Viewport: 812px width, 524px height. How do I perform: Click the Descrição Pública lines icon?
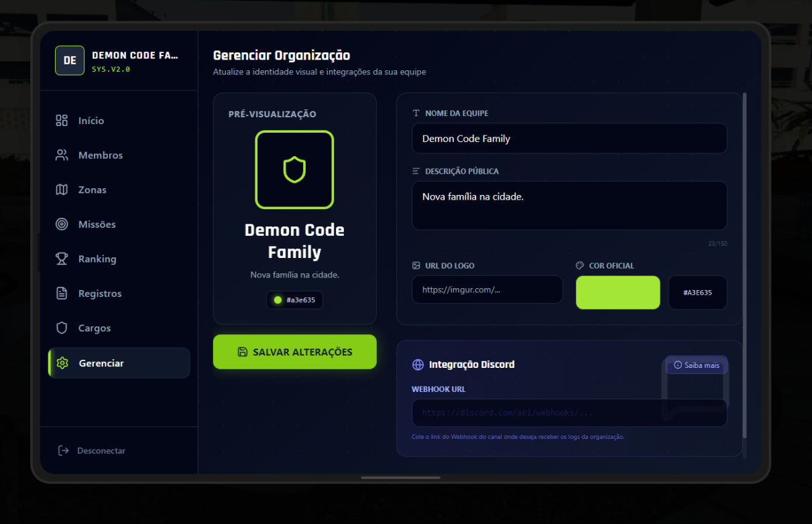click(416, 171)
